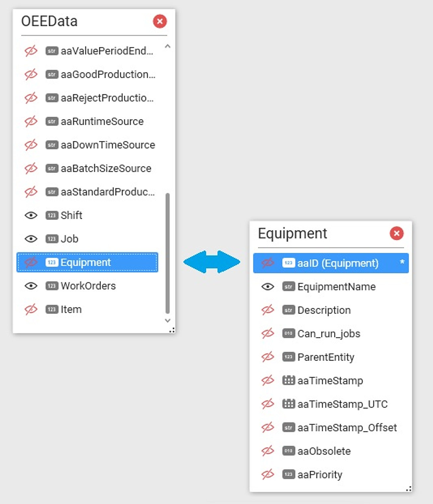Hide the Shift column in OEEData
Image resolution: width=433 pixels, height=504 pixels.
[x=31, y=215]
